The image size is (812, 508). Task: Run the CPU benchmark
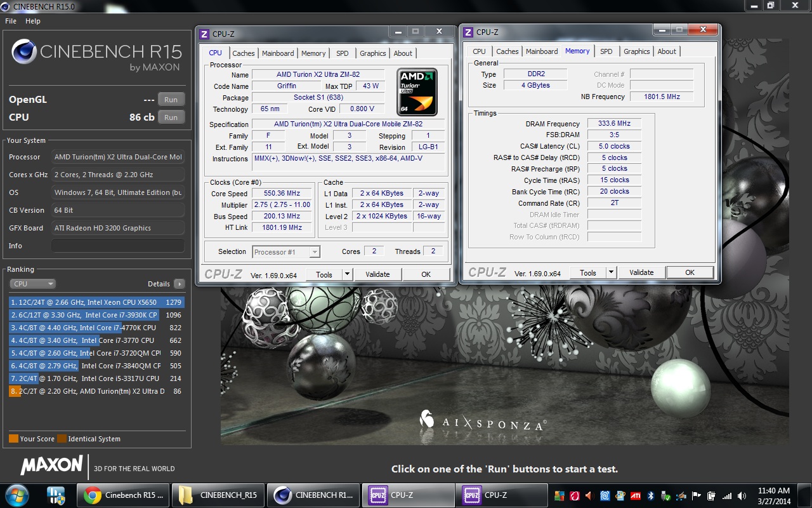[x=171, y=117]
